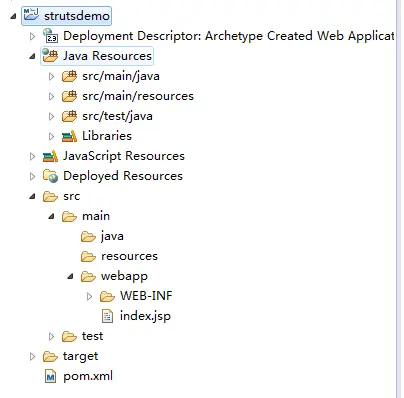Select the WEB-INF folder label
This screenshot has height=398, width=404.
point(146,296)
